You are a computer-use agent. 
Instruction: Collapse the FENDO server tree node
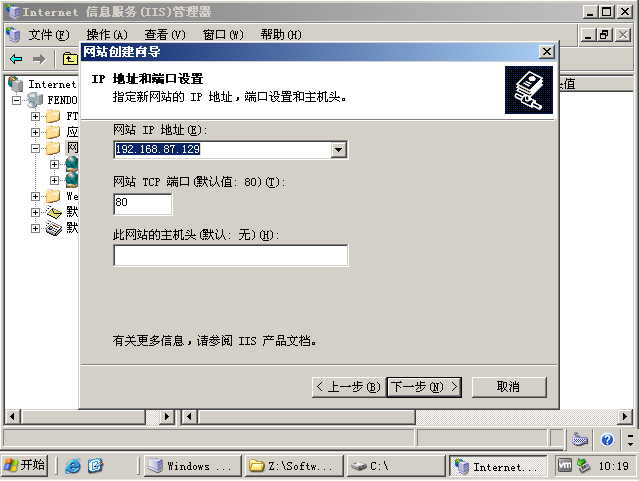pyautogui.click(x=16, y=100)
